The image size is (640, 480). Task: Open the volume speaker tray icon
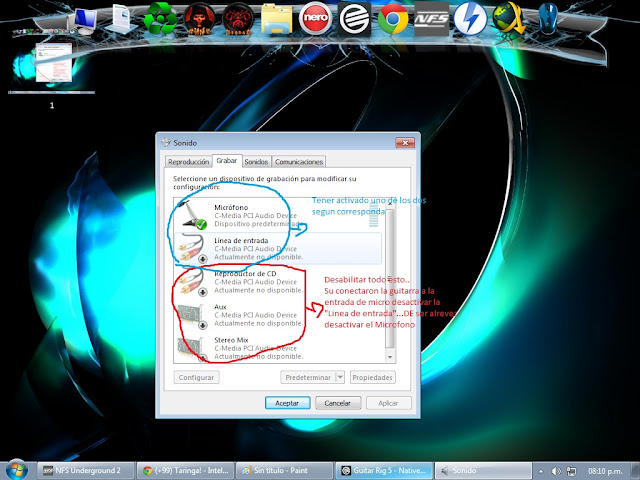[556, 471]
